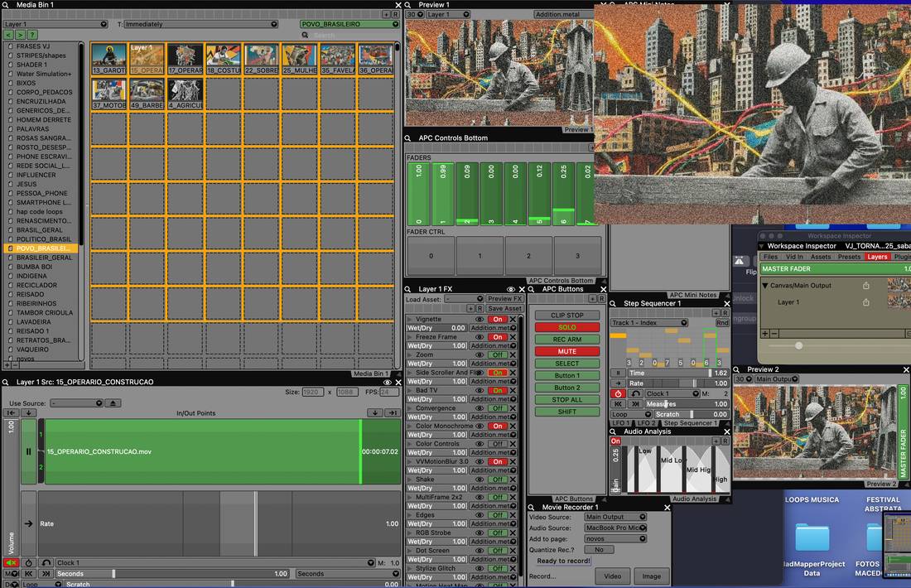This screenshot has height=588, width=911.
Task: Open the Clock 1 dropdown in Step Sequencer
Action: click(672, 393)
